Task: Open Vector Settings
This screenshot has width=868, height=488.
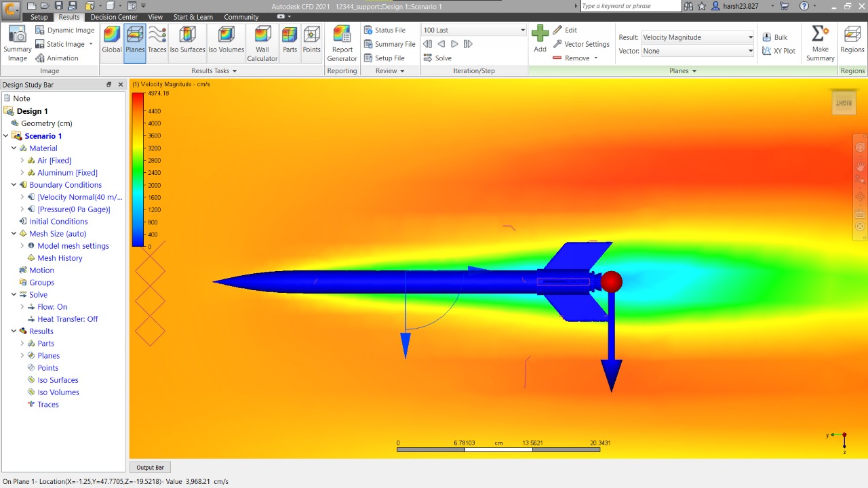Action: tap(581, 44)
